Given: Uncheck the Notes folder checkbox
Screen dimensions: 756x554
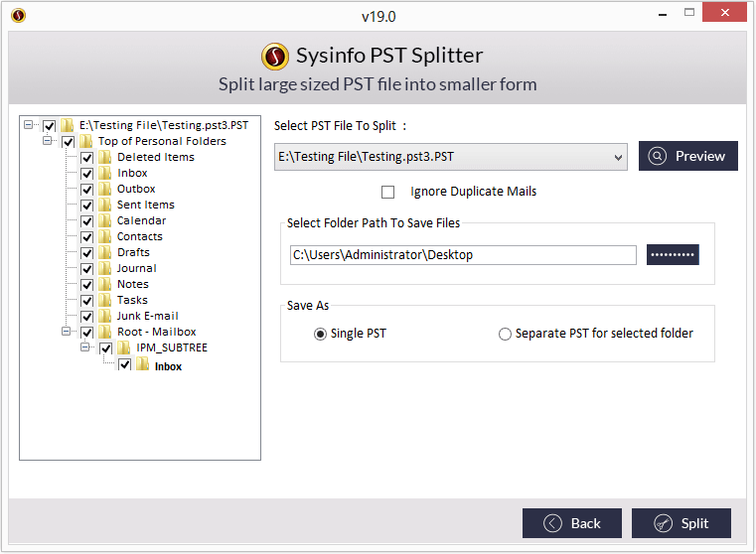Looking at the screenshot, I should point(86,285).
